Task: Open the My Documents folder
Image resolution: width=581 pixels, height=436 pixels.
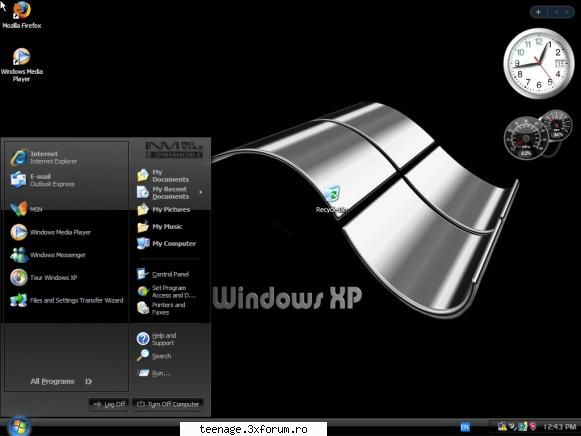Action: (x=163, y=176)
